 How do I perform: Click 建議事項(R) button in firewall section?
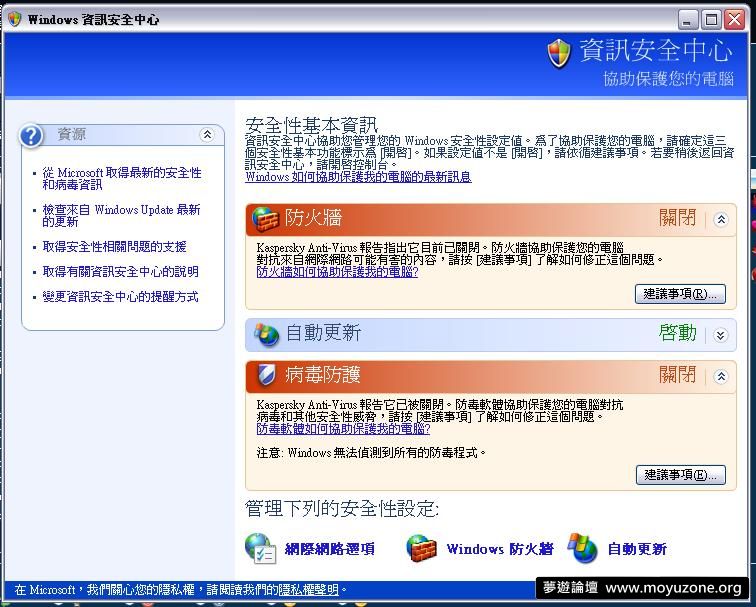pos(680,294)
